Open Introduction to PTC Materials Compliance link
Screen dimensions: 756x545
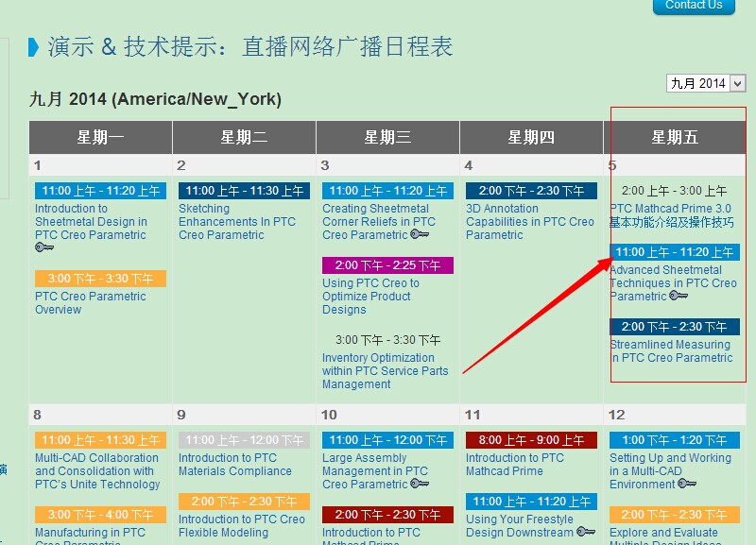click(234, 464)
